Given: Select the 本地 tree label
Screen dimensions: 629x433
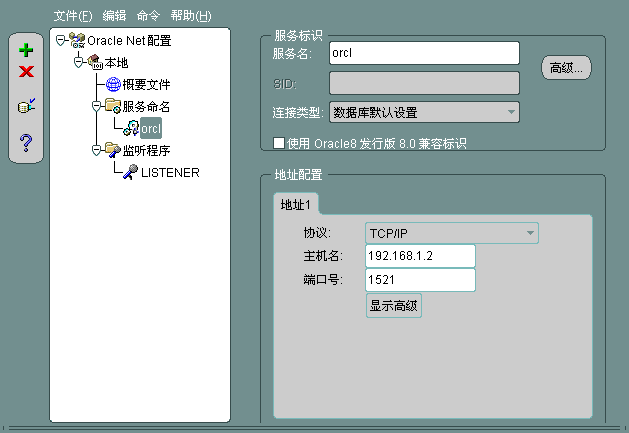Looking at the screenshot, I should 116,63.
